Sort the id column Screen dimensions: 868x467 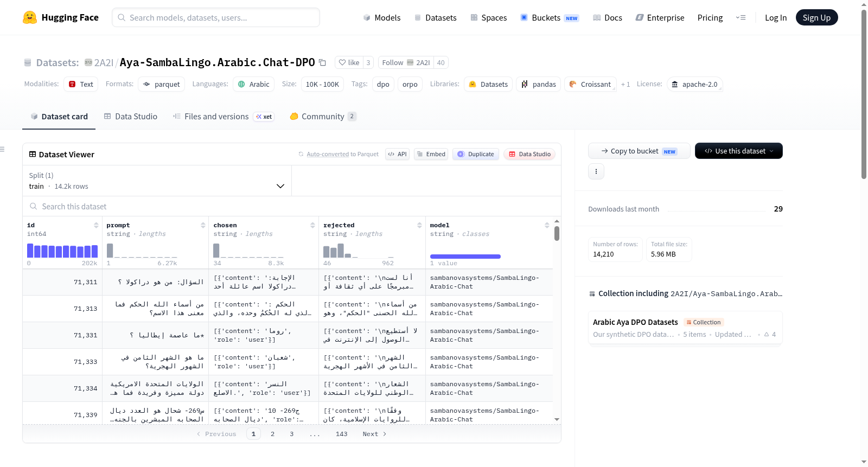click(96, 225)
